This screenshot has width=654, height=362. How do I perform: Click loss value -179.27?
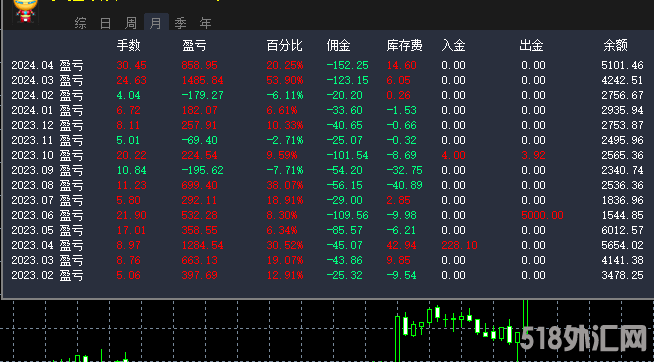tap(203, 96)
